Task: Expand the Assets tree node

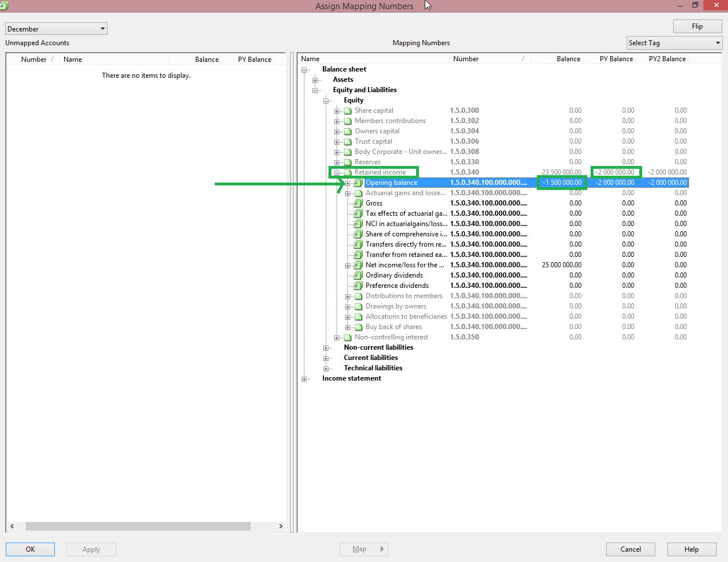Action: coord(315,80)
